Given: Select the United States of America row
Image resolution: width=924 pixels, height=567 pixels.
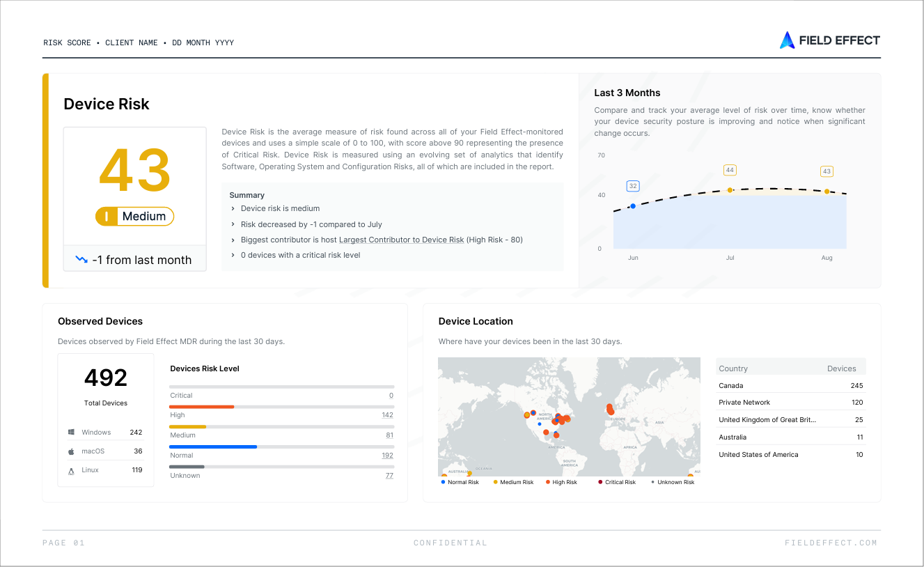Looking at the screenshot, I should [x=791, y=454].
